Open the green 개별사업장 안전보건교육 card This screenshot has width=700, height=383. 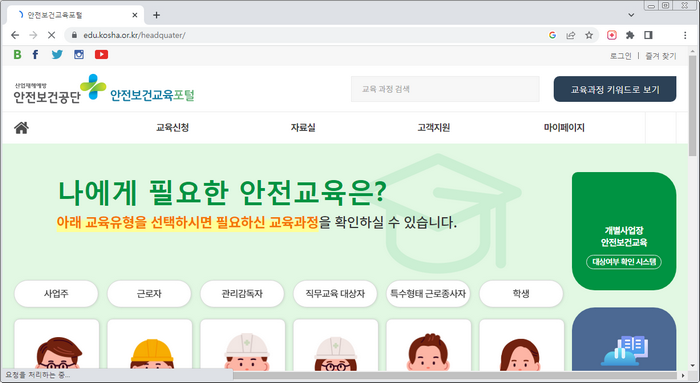(624, 230)
